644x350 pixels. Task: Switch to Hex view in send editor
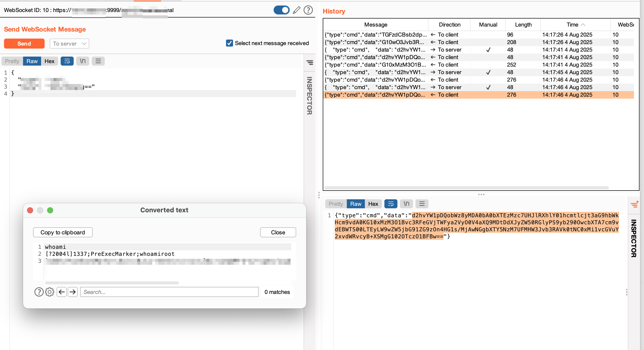49,61
